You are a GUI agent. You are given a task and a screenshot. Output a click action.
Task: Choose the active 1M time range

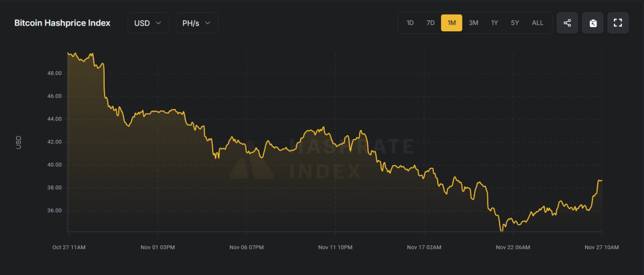451,23
